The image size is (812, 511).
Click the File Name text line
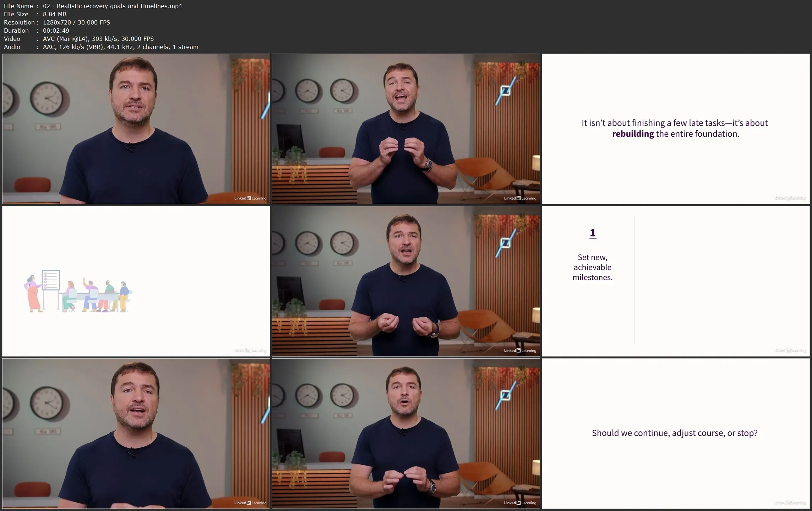click(x=93, y=6)
